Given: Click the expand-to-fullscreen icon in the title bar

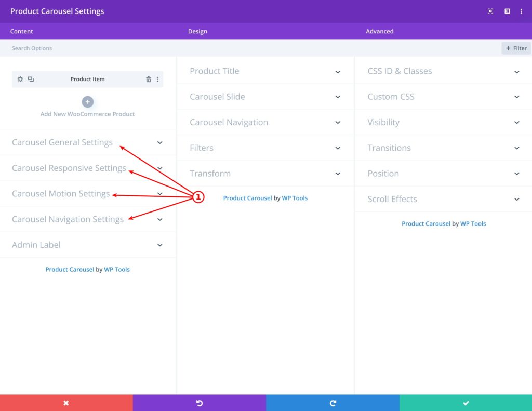Looking at the screenshot, I should (x=490, y=11).
